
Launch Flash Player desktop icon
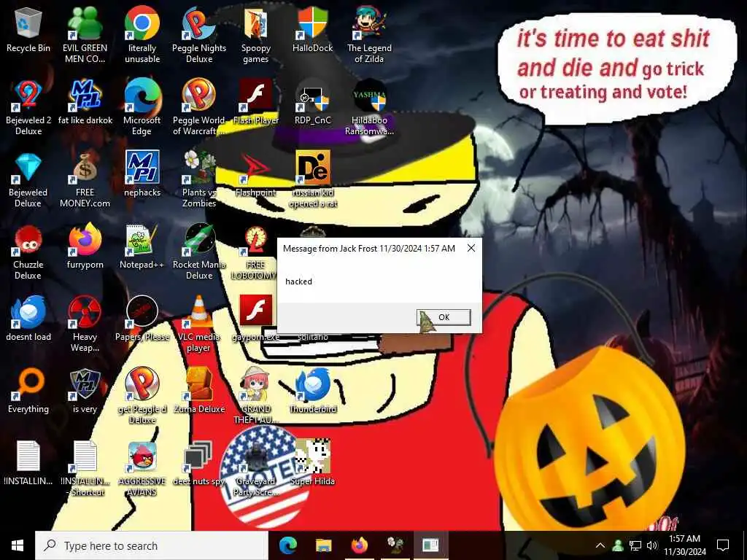point(256,102)
